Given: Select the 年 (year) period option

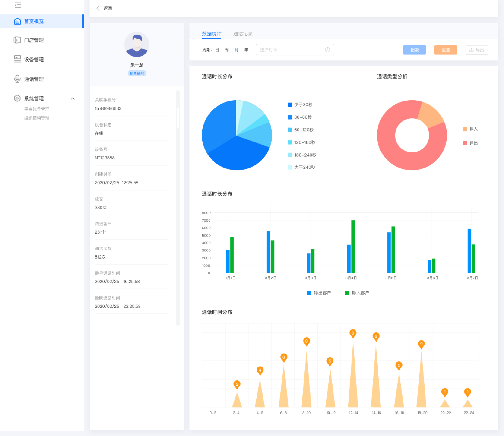Looking at the screenshot, I should tap(246, 50).
